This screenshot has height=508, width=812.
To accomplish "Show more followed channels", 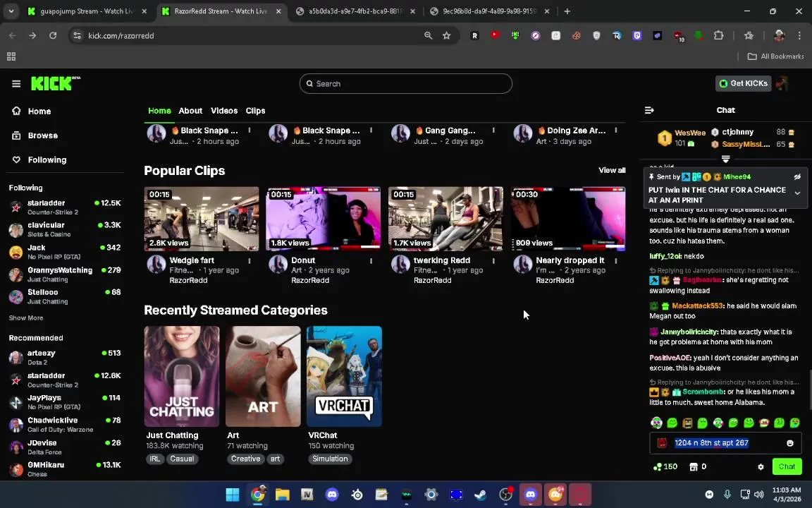I will [x=26, y=317].
